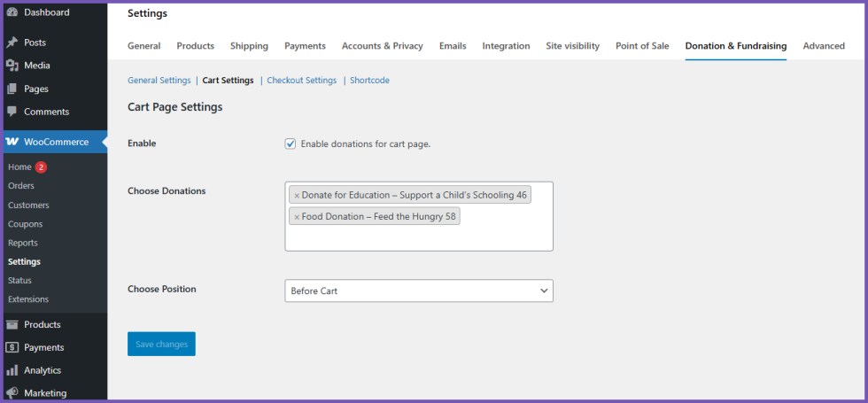868x403 pixels.
Task: Click the Posts pushpin icon
Action: 12,43
